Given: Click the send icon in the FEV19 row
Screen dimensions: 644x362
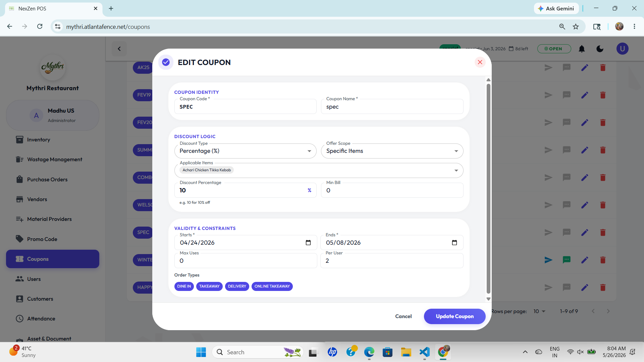Looking at the screenshot, I should click(x=548, y=95).
